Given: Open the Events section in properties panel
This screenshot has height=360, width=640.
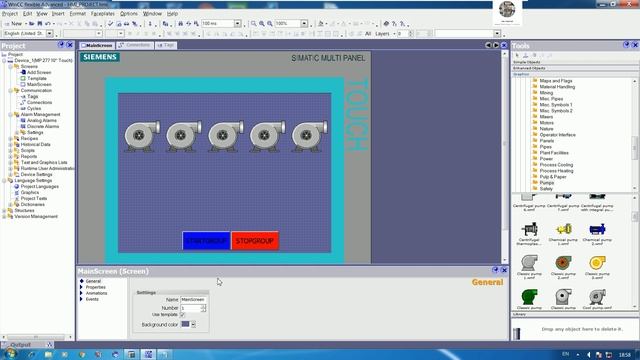Looking at the screenshot, I should coord(92,299).
